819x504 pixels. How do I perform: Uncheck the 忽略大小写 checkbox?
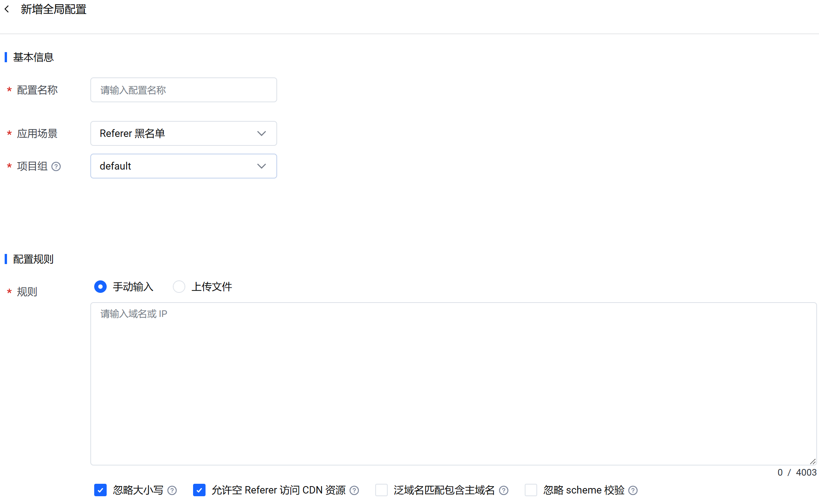click(100, 490)
